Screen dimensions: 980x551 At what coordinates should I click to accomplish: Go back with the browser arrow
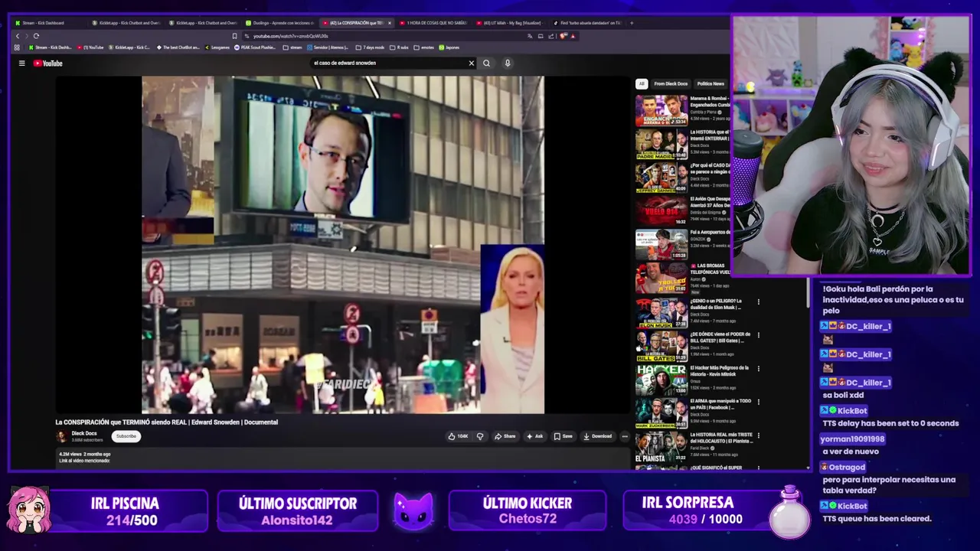(x=18, y=36)
